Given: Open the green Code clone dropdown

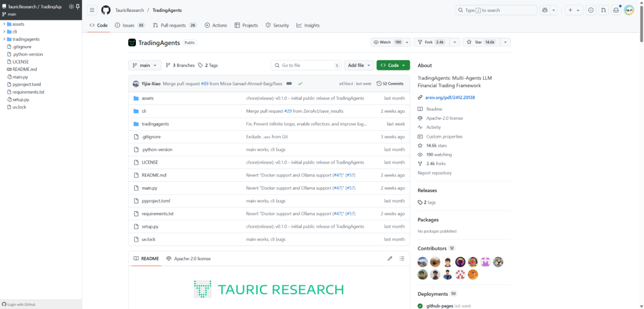Looking at the screenshot, I should pos(393,66).
